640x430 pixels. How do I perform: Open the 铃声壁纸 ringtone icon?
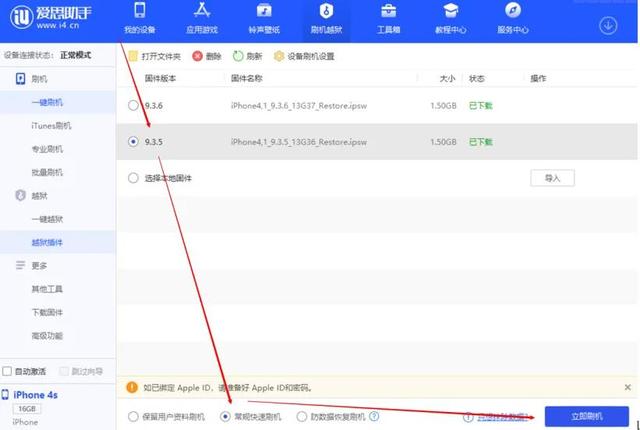(x=264, y=11)
